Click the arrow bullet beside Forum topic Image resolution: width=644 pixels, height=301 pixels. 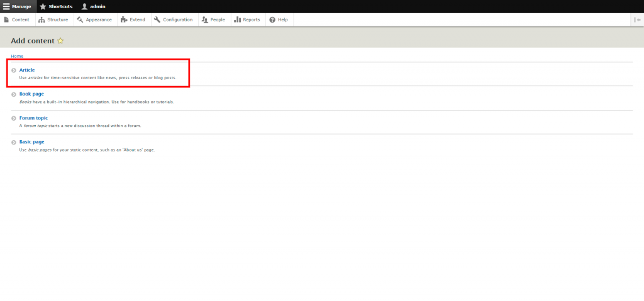(14, 118)
